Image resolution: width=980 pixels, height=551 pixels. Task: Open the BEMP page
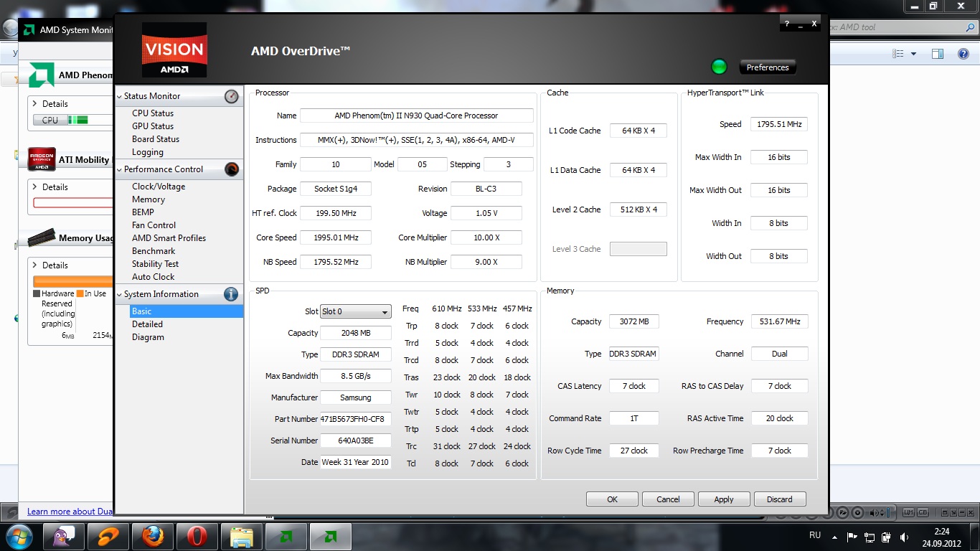click(x=143, y=212)
